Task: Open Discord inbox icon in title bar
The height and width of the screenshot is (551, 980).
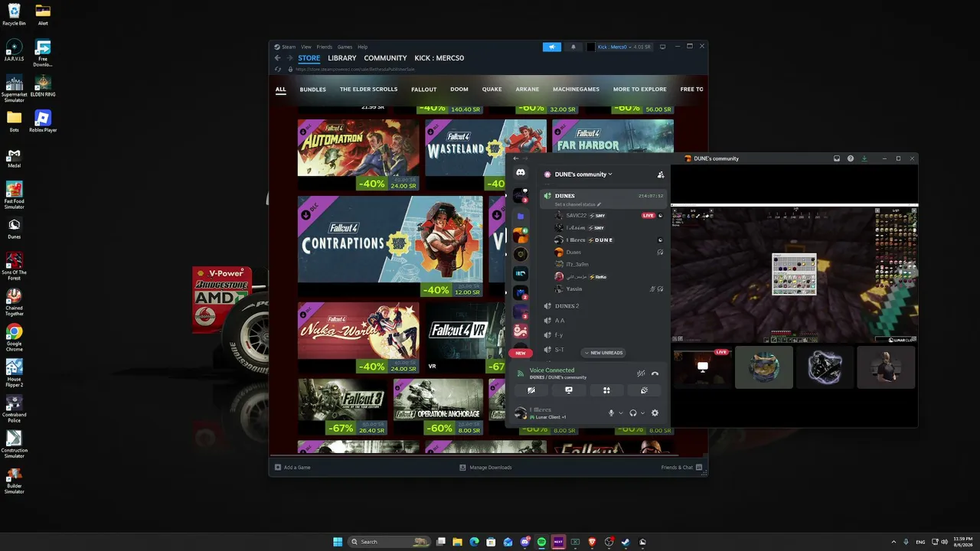Action: (x=837, y=158)
